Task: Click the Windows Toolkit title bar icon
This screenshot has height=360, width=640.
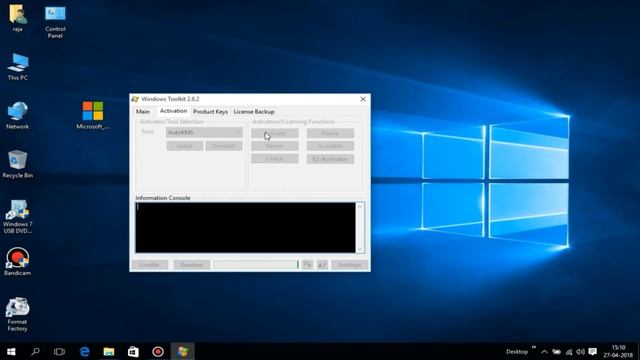Action: coord(135,99)
